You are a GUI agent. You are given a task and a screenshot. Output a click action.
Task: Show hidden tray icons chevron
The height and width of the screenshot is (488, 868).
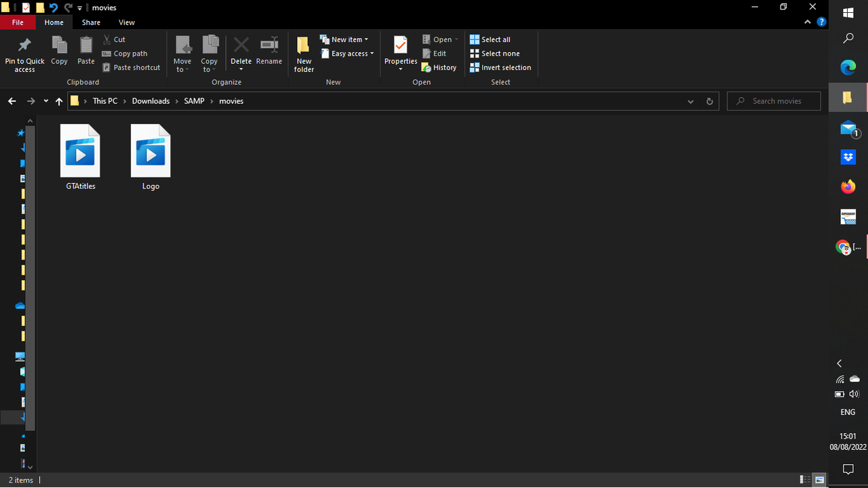pyautogui.click(x=840, y=363)
